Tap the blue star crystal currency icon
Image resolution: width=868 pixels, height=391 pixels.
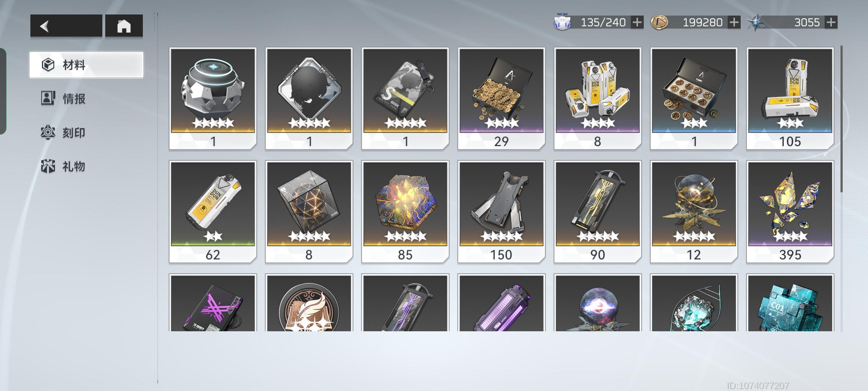(x=756, y=22)
